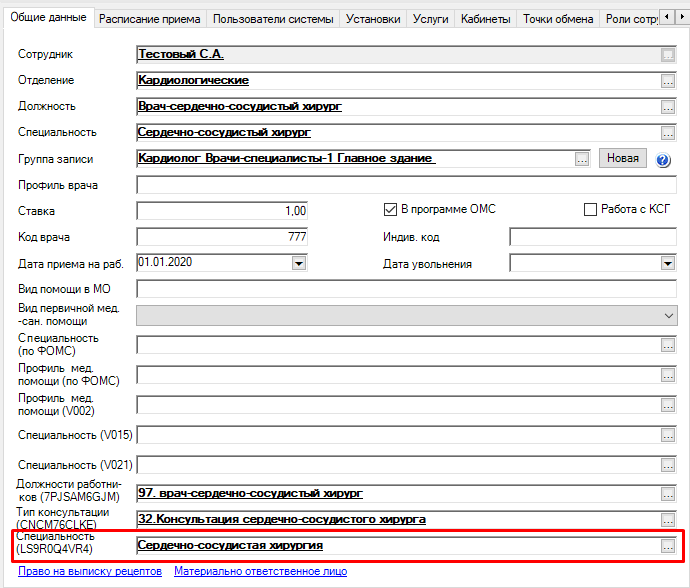
Task: Click the Кардиолог Врачи-специалисты-1 Главное здание link
Action: coord(287,158)
